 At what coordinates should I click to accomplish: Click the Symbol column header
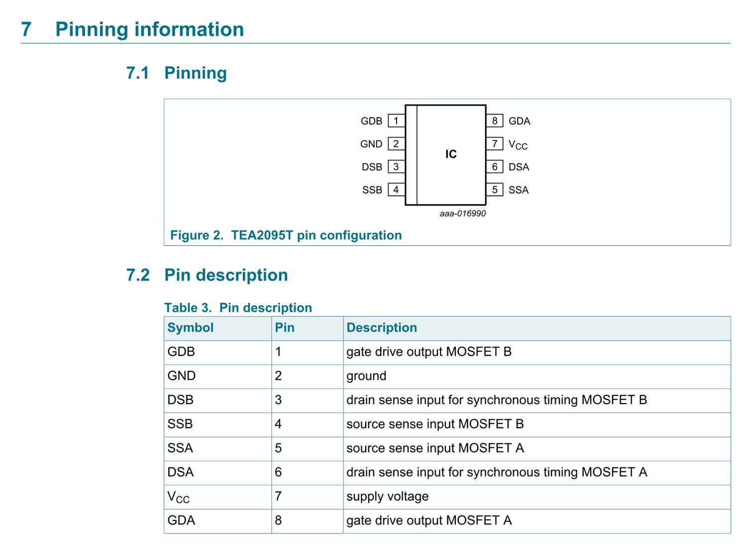pos(191,328)
